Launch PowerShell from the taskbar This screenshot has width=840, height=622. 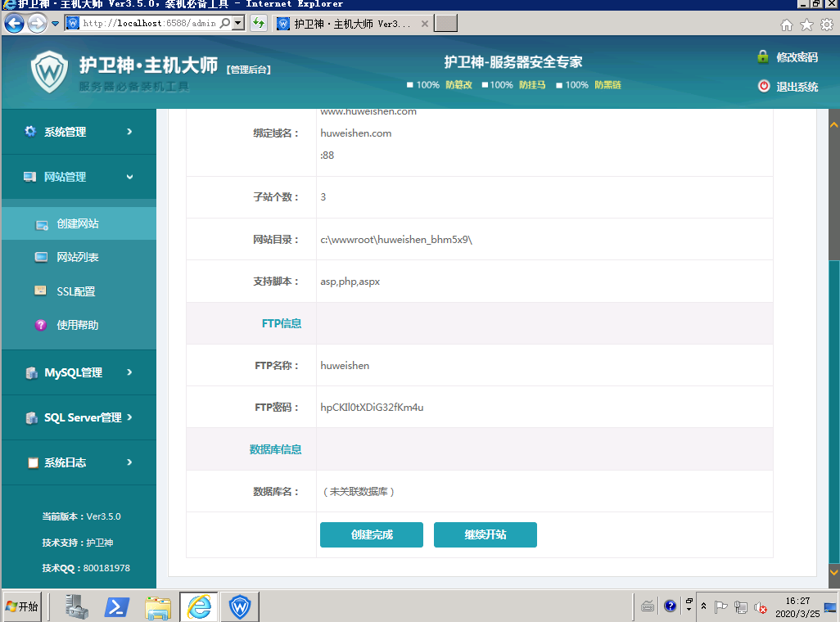click(x=117, y=606)
